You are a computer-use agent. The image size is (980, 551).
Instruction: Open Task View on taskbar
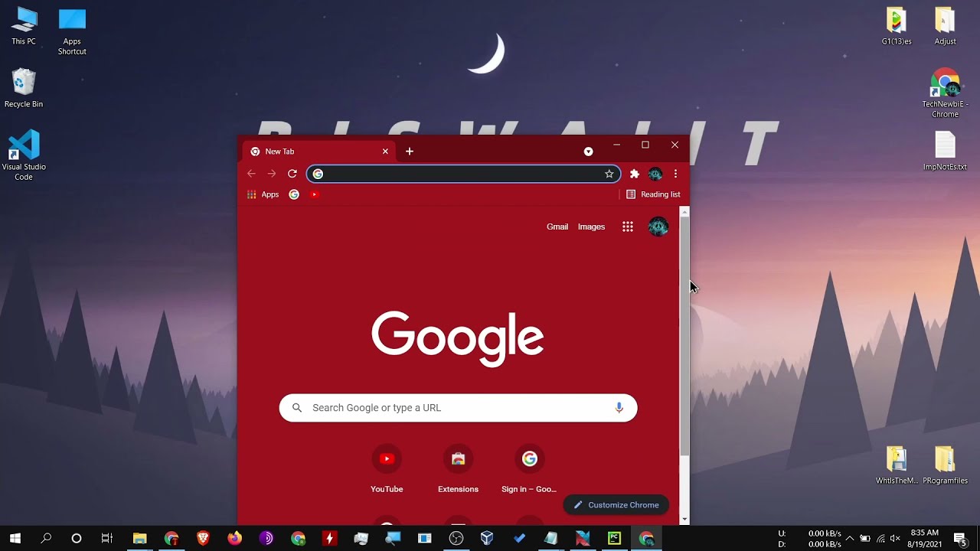tap(107, 538)
